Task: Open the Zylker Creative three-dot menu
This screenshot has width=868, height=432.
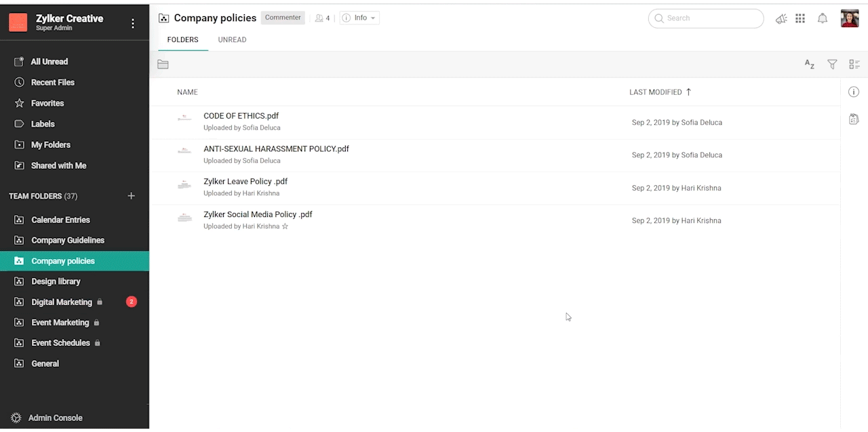Action: [x=133, y=24]
